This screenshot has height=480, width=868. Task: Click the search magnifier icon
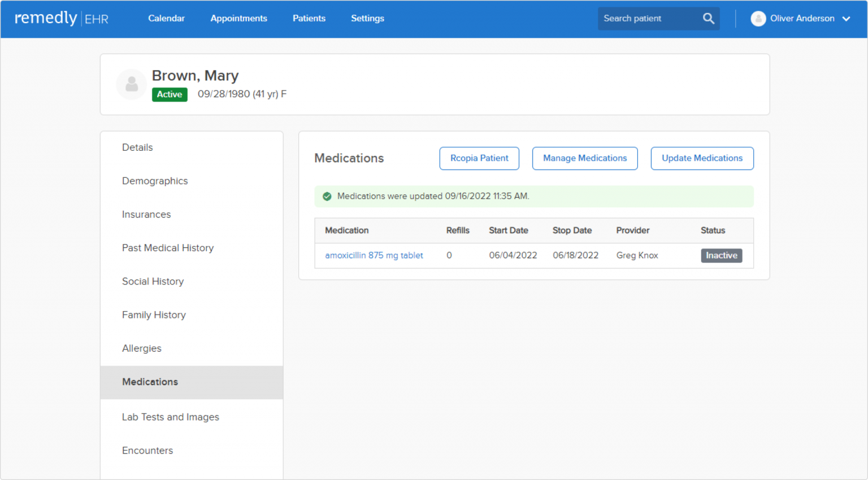pyautogui.click(x=708, y=19)
